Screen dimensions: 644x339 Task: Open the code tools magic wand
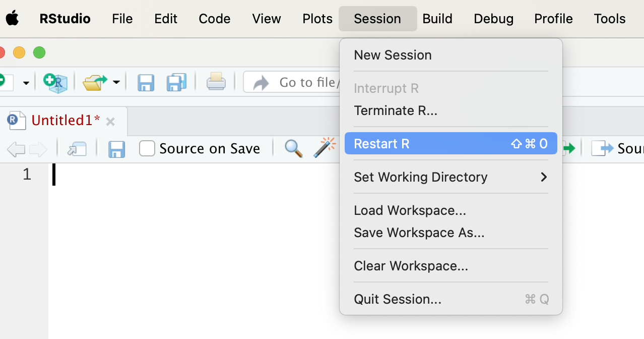(324, 148)
